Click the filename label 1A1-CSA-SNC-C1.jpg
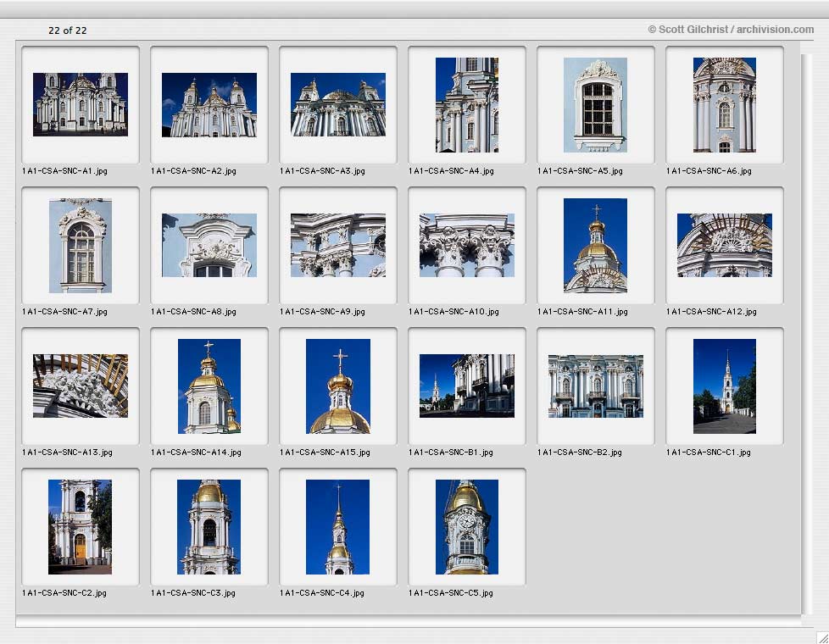This screenshot has height=644, width=829. click(x=709, y=452)
